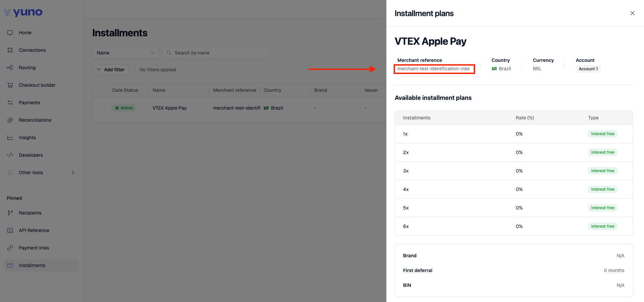Screen dimensions: 644x302
Task: Click the API Reference terminal icon
Action: (10, 230)
